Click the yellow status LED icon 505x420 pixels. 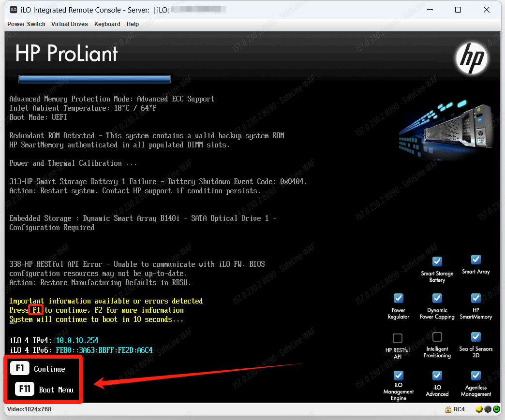tap(479, 409)
